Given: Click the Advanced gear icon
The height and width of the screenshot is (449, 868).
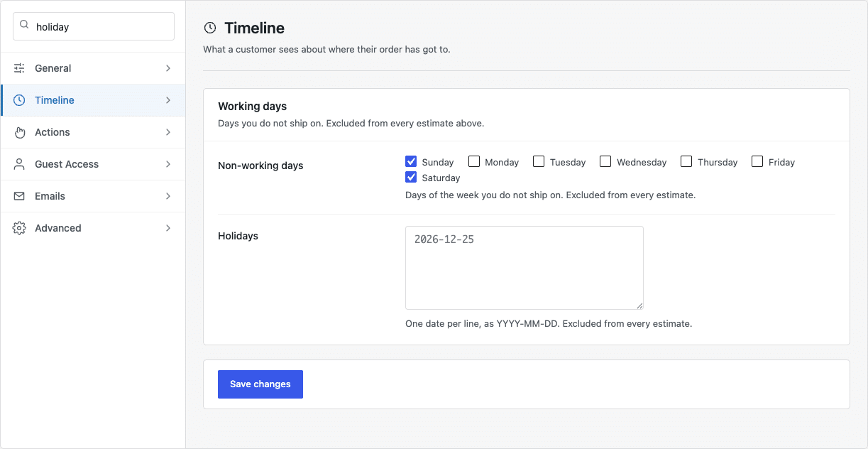Looking at the screenshot, I should (x=20, y=228).
